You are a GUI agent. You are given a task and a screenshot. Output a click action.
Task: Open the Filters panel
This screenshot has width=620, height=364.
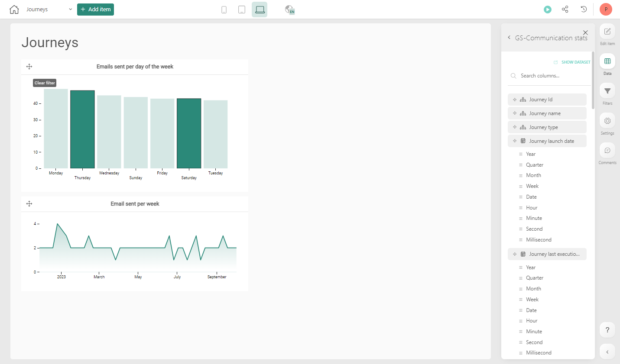[x=607, y=91]
